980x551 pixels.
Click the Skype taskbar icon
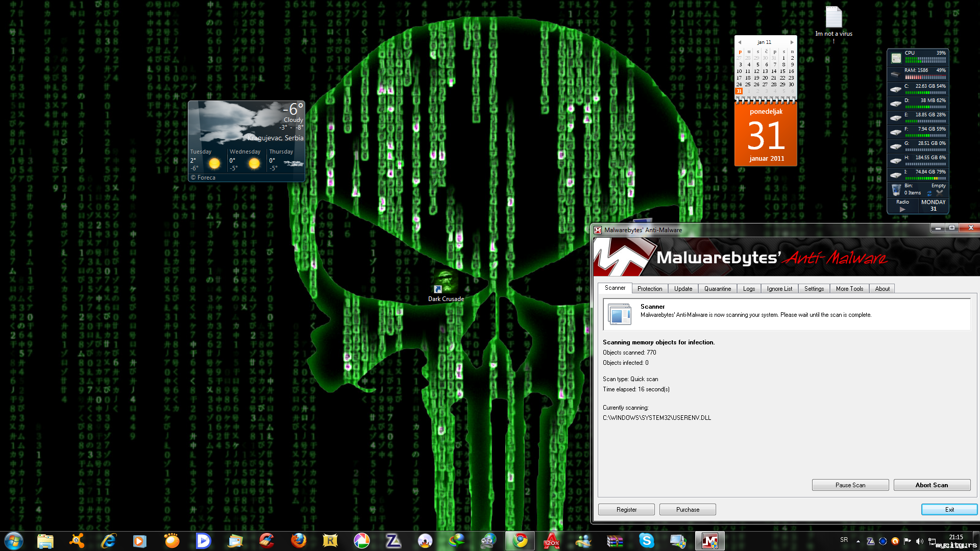pos(646,541)
